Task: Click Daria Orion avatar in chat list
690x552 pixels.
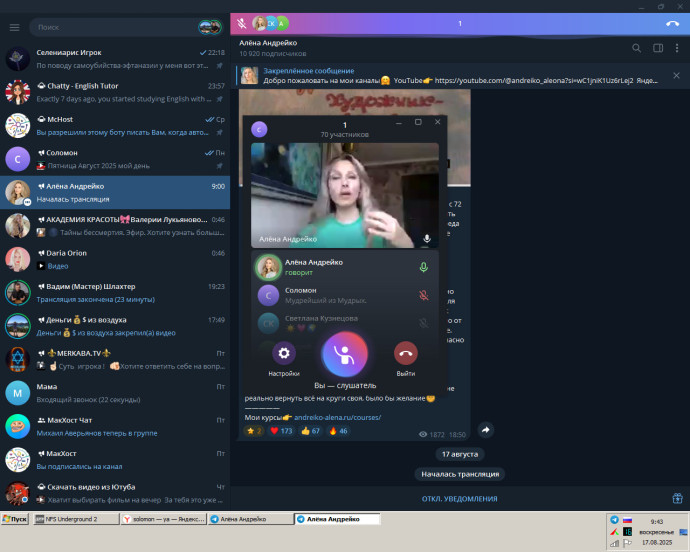Action: pos(18,259)
